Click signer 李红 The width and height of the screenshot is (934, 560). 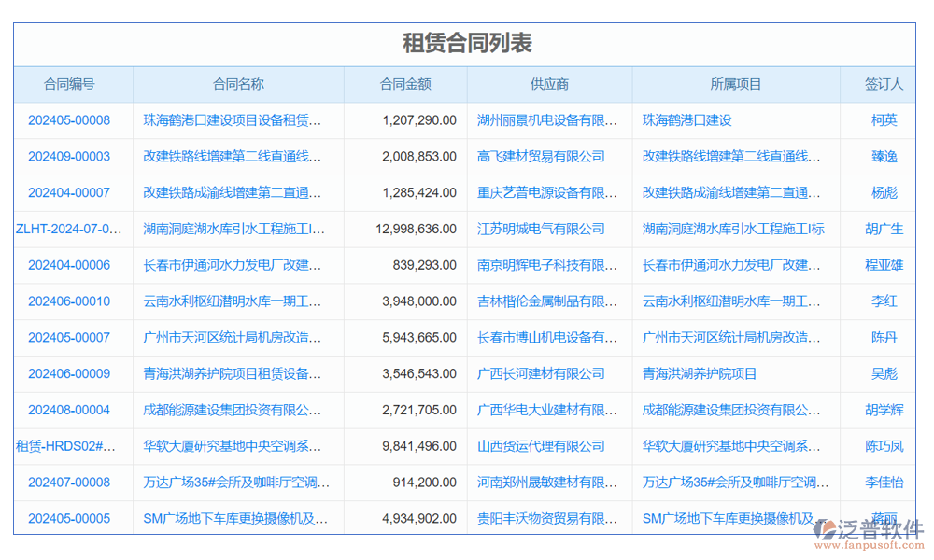(x=884, y=301)
